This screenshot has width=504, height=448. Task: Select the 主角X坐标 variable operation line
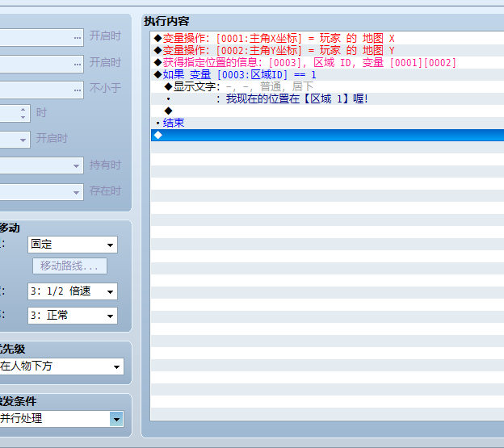tap(328, 38)
